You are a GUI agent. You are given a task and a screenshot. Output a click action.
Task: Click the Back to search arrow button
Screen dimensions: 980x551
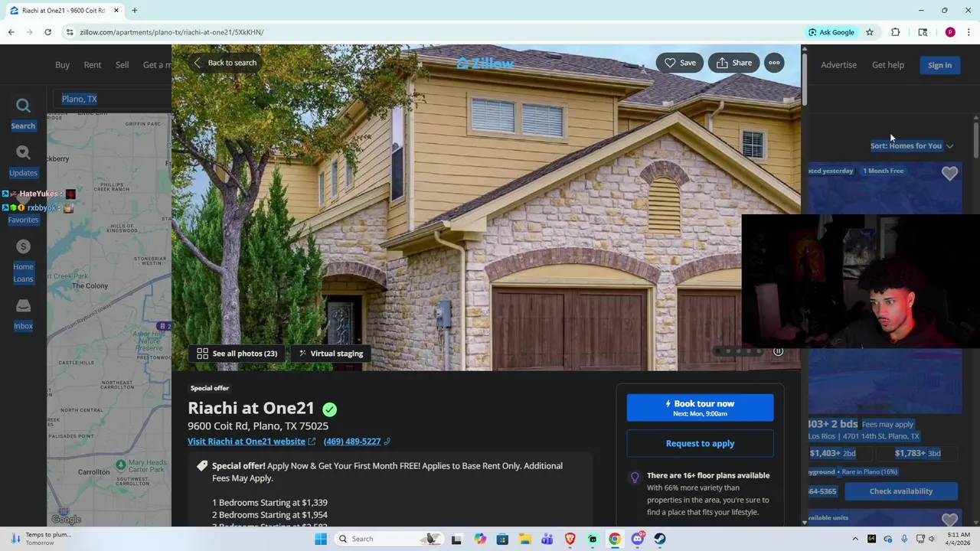(224, 63)
